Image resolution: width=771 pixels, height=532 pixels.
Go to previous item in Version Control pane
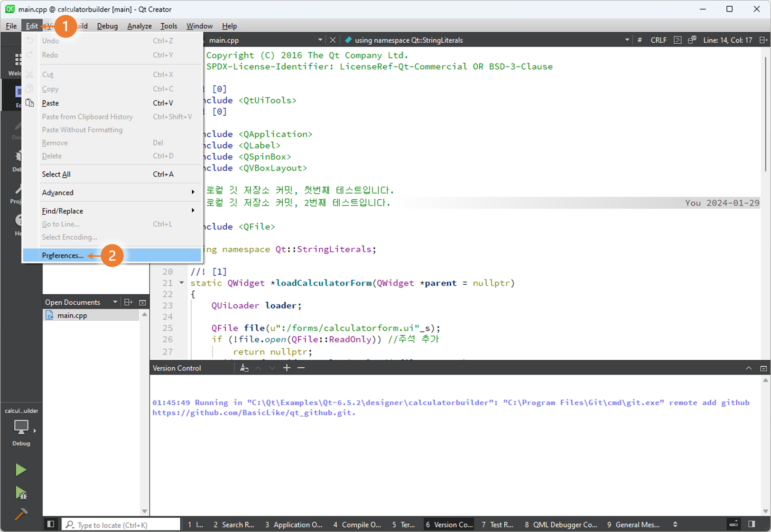(x=258, y=368)
